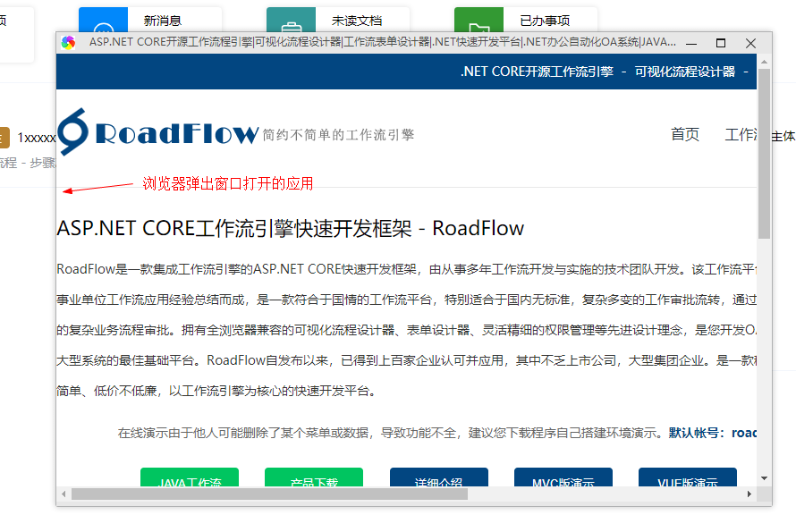The image size is (796, 532).
Task: Minimize the popup browser window
Action: (x=691, y=43)
